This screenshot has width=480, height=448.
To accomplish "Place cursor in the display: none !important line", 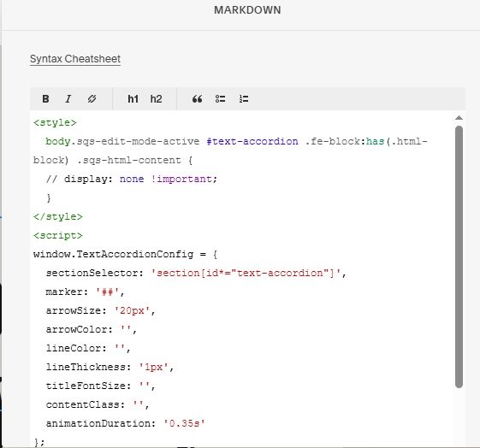I will (132, 180).
